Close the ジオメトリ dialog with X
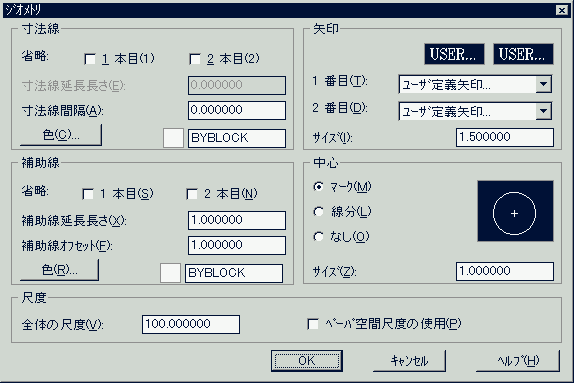Screen dimensions: 574x383 [562, 10]
